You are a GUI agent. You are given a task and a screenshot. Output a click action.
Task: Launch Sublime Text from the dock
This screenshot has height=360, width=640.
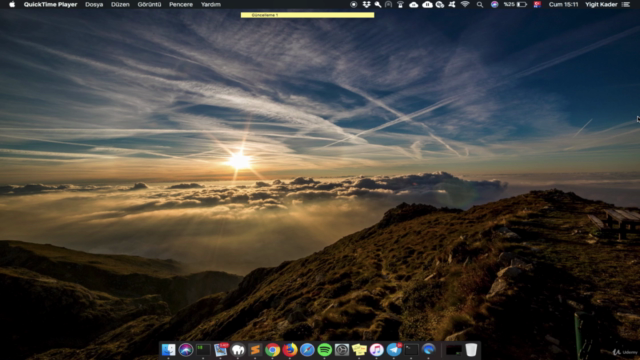click(255, 350)
